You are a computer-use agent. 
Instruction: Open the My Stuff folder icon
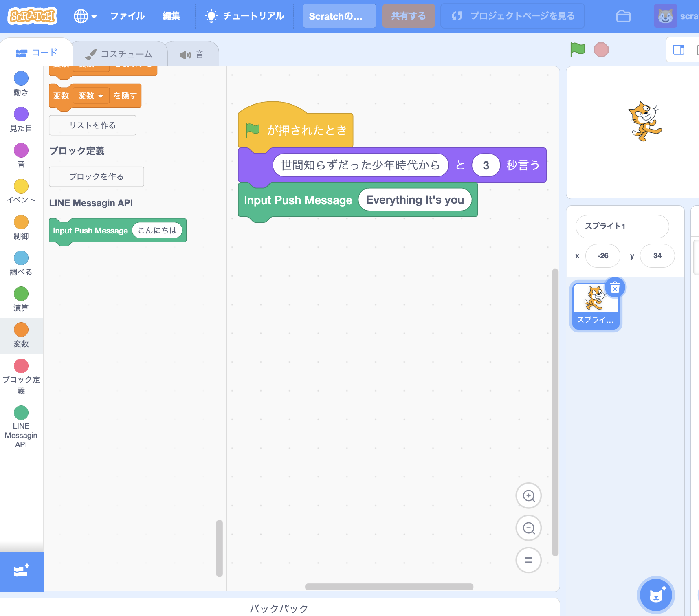pos(623,16)
